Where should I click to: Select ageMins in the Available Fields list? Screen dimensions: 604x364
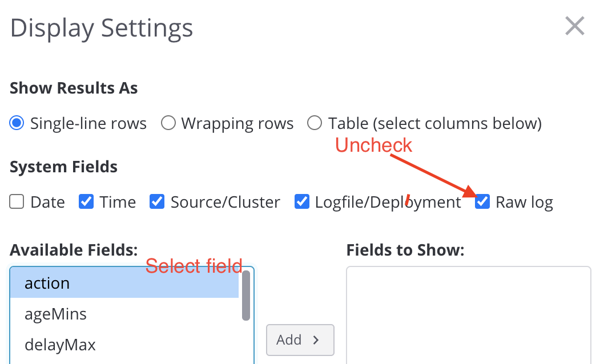point(124,314)
